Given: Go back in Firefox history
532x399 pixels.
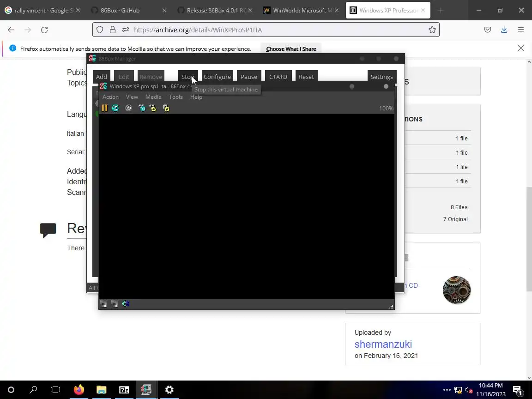Looking at the screenshot, I should point(11,30).
